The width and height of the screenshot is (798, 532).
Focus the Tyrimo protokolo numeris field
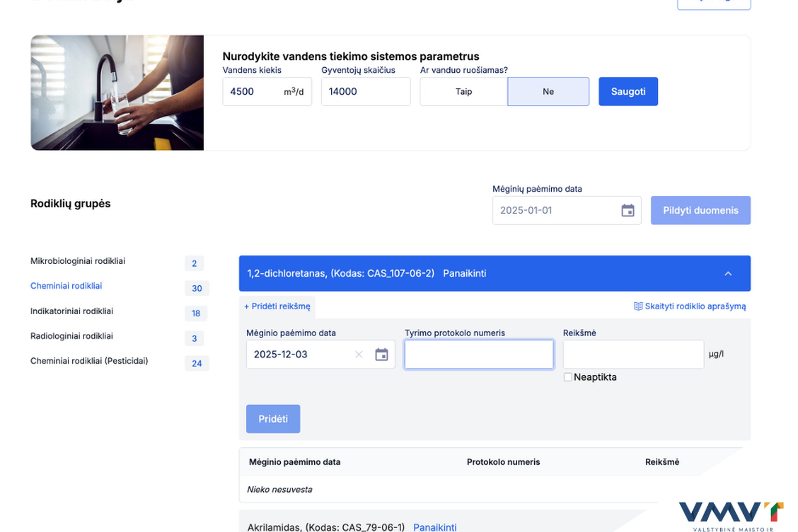tap(479, 354)
